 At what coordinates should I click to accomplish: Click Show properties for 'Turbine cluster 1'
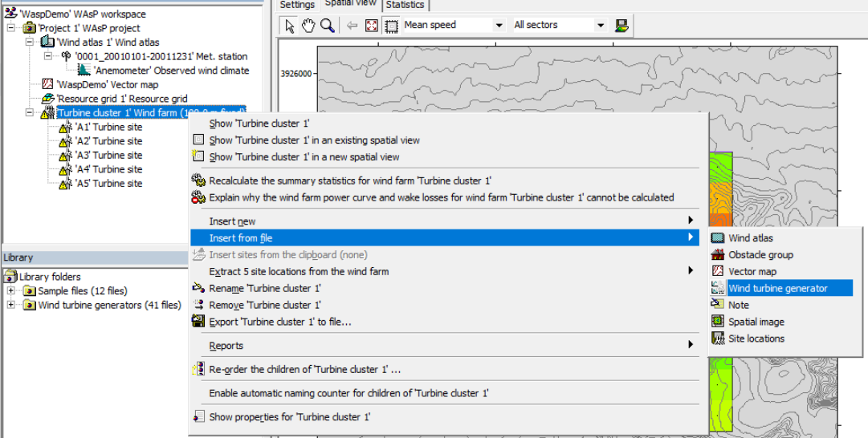coord(289,416)
